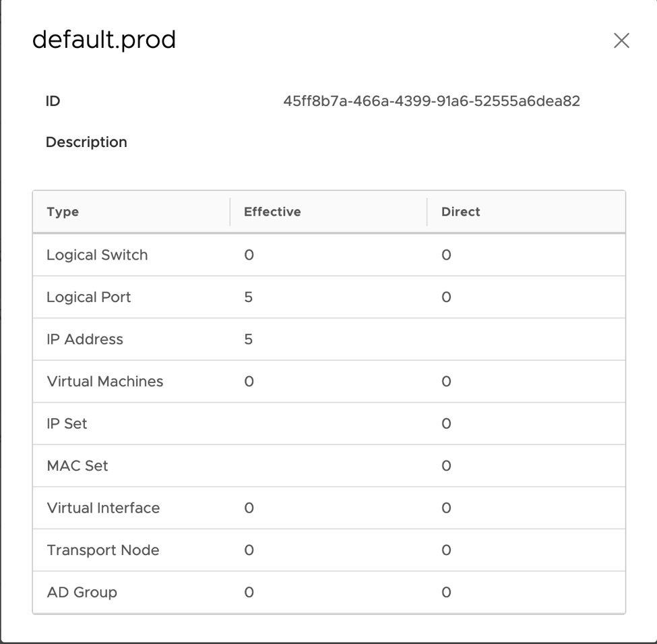Click Virtual Machines effective count
This screenshot has height=644, width=657.
[x=248, y=382]
